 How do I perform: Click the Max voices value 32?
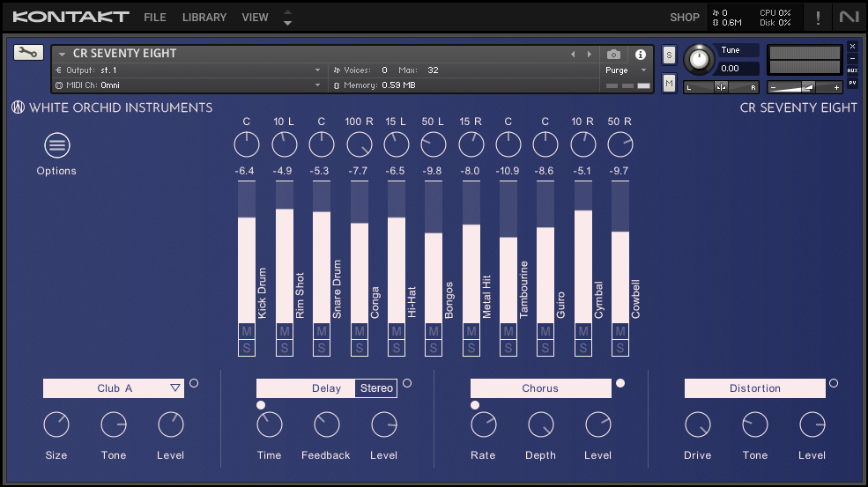coord(433,70)
